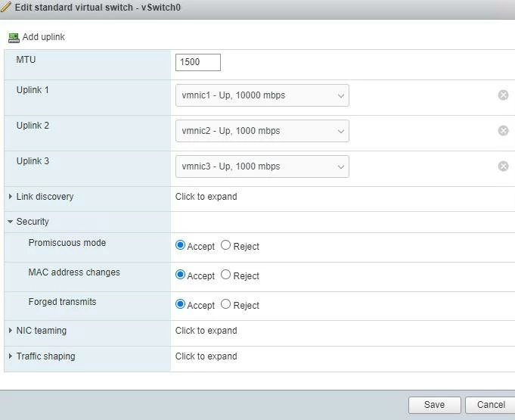Open the Uplink 2 vmnic2 dropdown
Image resolution: width=515 pixels, height=420 pixels.
tap(262, 131)
